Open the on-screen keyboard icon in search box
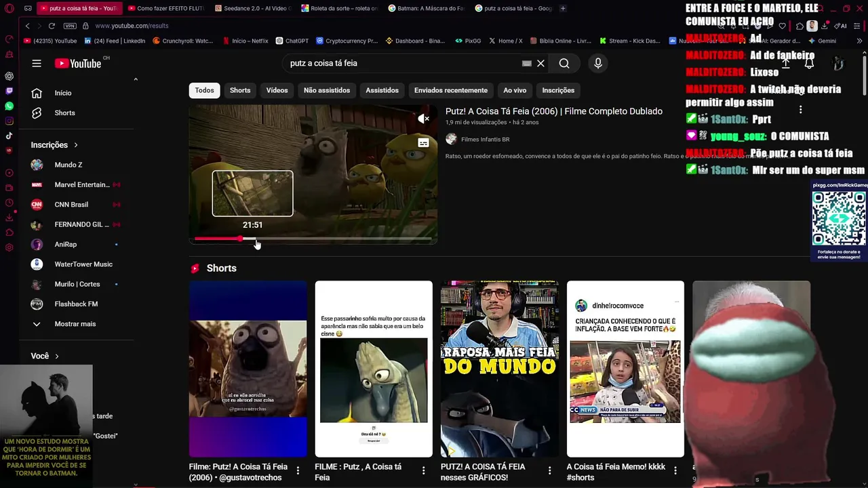Viewport: 868px width, 488px height. 526,63
